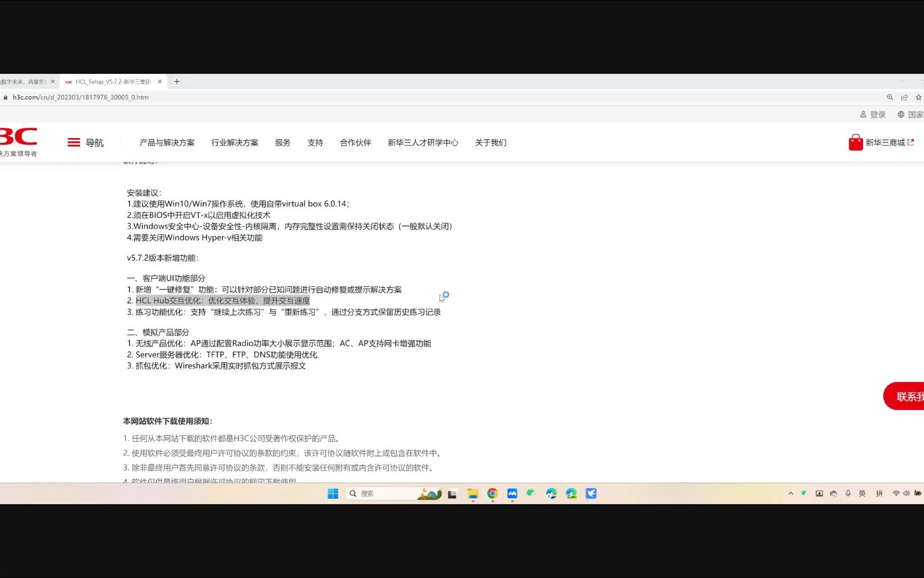Close the first browser tab
924x578 pixels.
(x=53, y=82)
